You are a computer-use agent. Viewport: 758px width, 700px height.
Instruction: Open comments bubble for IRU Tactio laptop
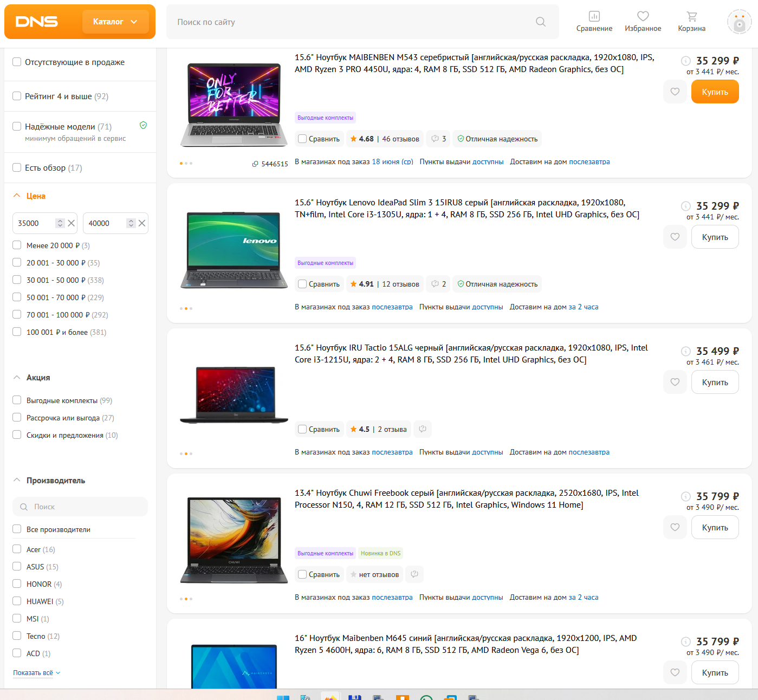423,429
